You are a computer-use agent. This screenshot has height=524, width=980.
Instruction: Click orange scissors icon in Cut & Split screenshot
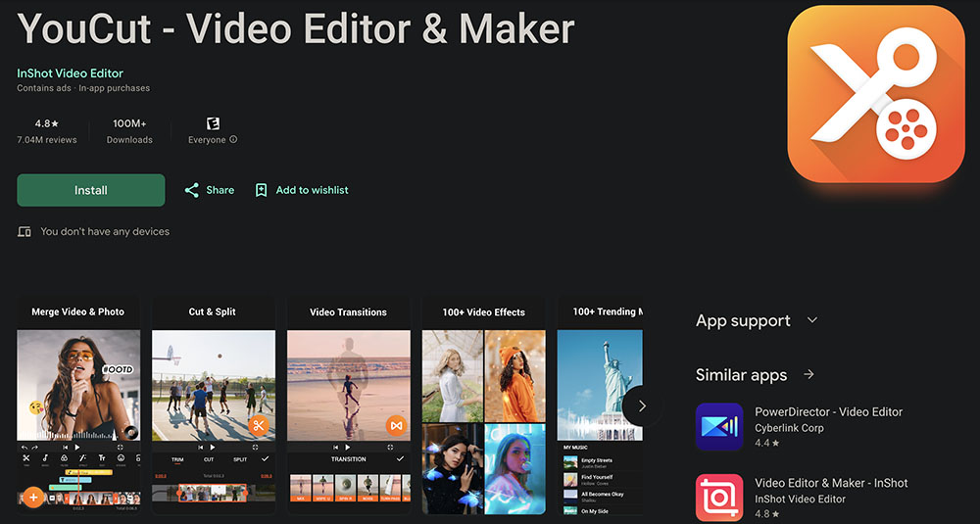[x=258, y=426]
